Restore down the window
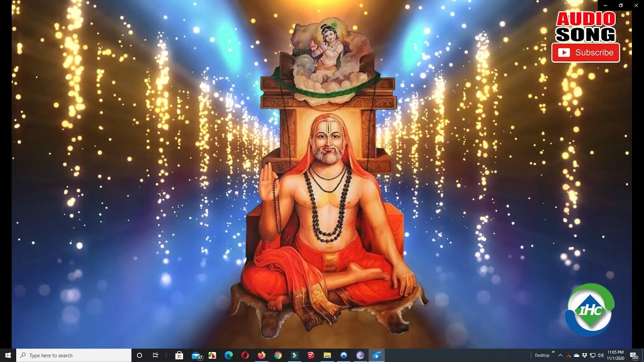 pyautogui.click(x=621, y=5)
